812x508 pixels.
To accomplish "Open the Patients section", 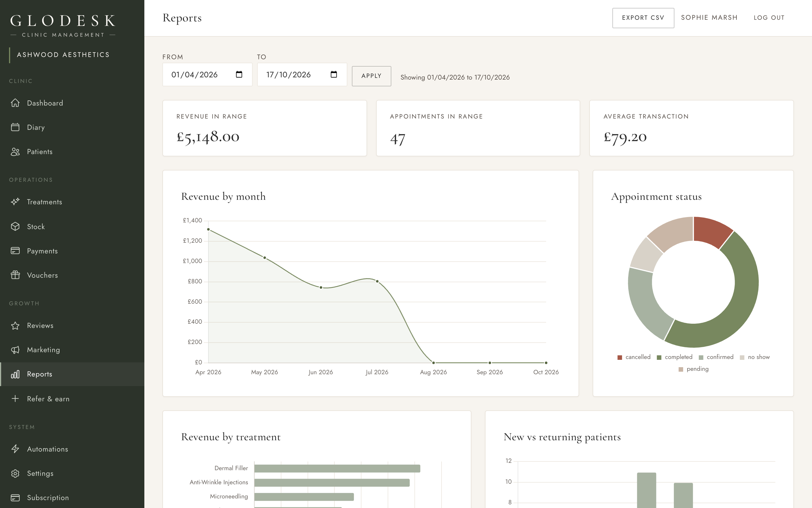I will coord(72,152).
